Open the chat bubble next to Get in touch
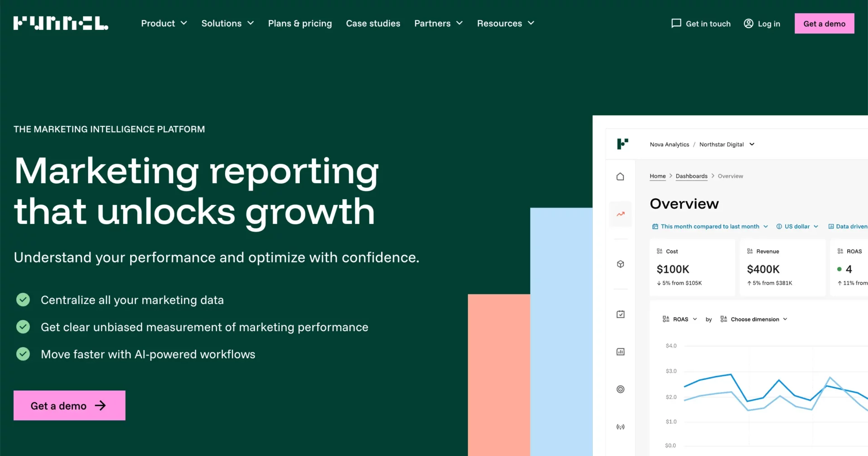The image size is (868, 456). pyautogui.click(x=675, y=23)
